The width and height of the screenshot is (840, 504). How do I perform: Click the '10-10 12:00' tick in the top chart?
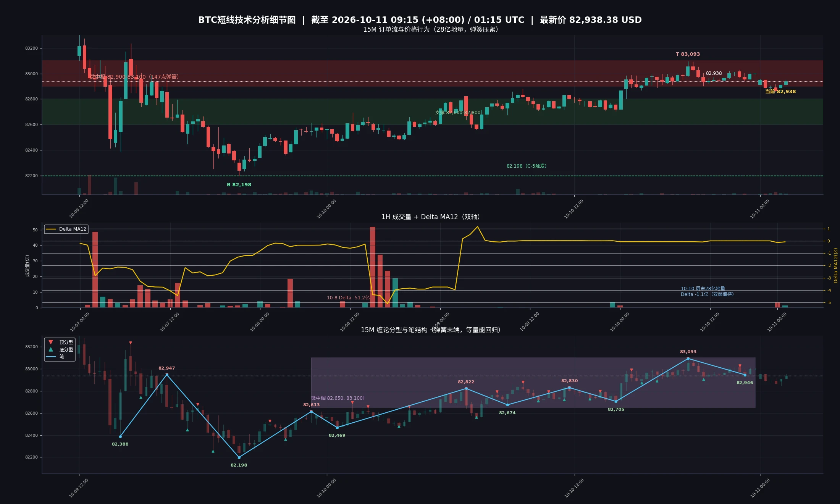click(x=573, y=209)
